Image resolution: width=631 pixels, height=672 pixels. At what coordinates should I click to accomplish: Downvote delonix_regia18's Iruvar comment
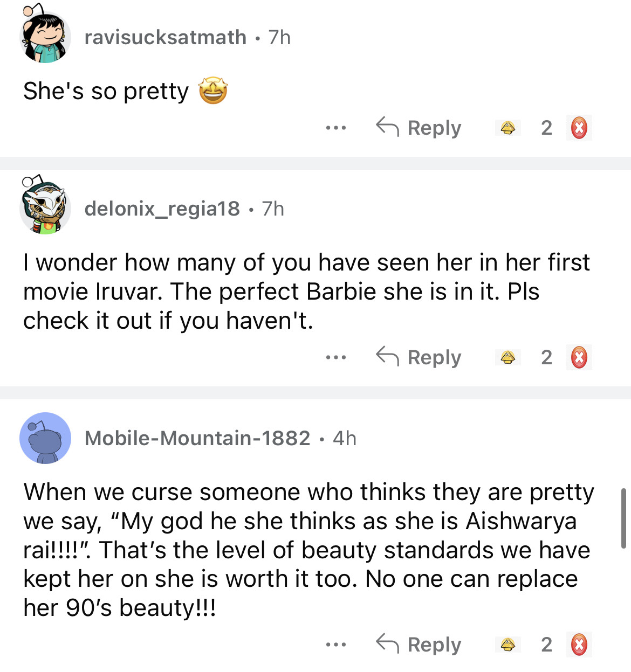579,357
